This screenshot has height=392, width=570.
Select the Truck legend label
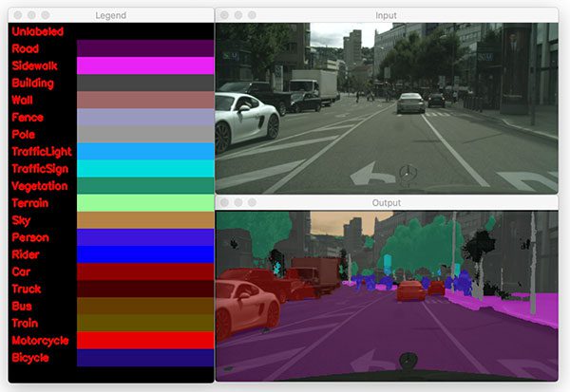click(27, 289)
